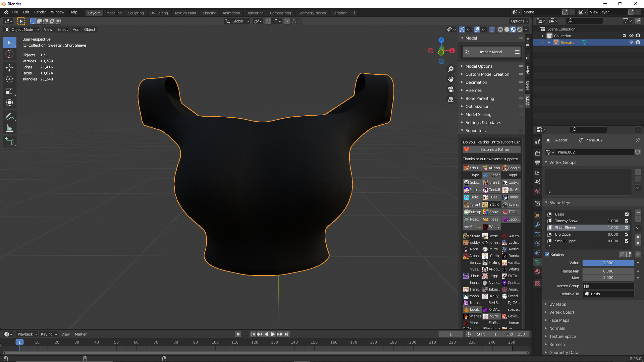Select the Rotate tool
Screen dimensions: 644x362
9,79
